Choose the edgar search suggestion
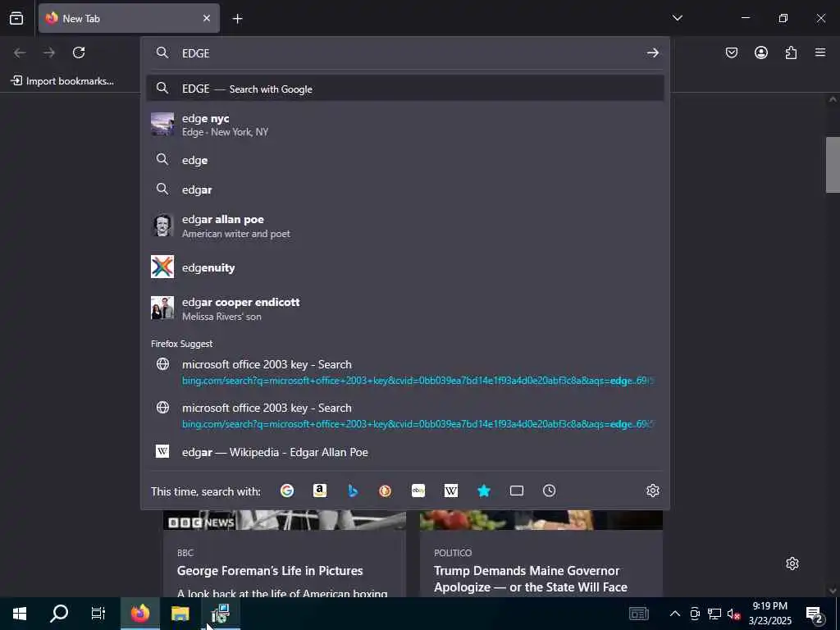The height and width of the screenshot is (630, 840). click(x=405, y=189)
